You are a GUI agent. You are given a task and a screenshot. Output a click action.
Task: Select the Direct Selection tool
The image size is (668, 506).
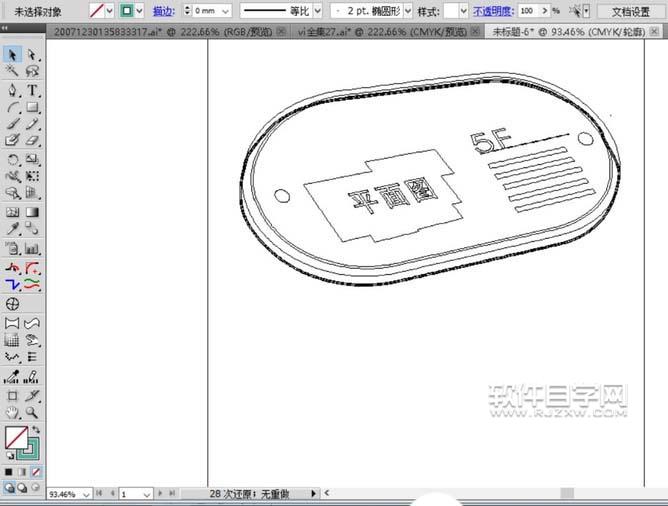(32, 55)
